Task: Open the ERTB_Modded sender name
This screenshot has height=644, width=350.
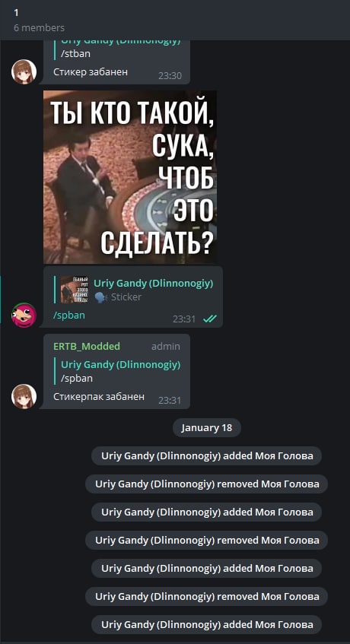Action: (x=87, y=346)
